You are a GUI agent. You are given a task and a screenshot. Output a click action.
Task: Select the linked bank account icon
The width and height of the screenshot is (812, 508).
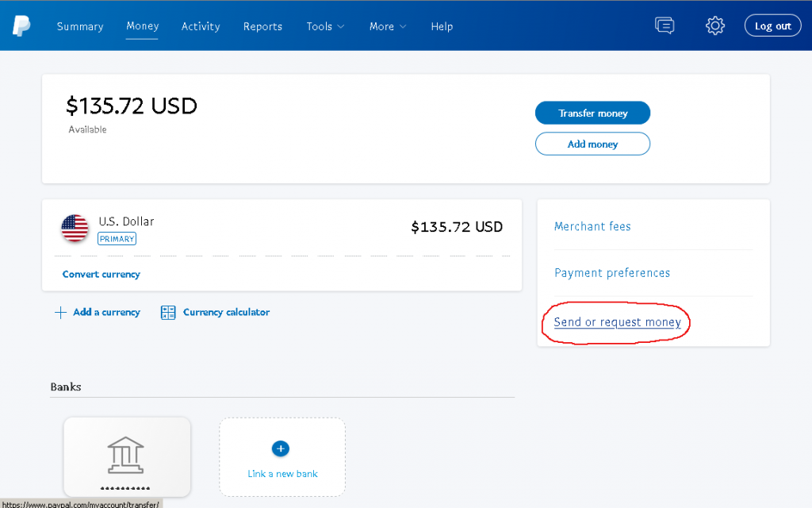[127, 456]
